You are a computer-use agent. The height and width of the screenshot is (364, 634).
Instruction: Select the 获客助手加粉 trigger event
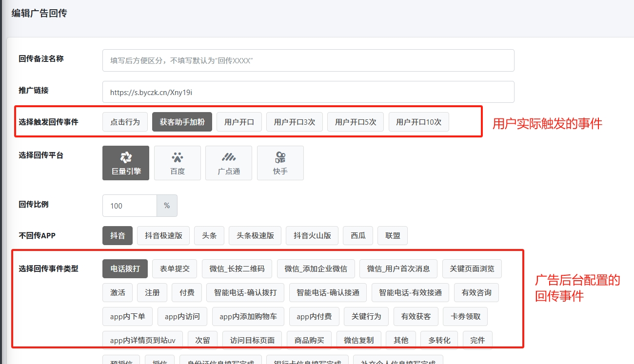point(182,122)
